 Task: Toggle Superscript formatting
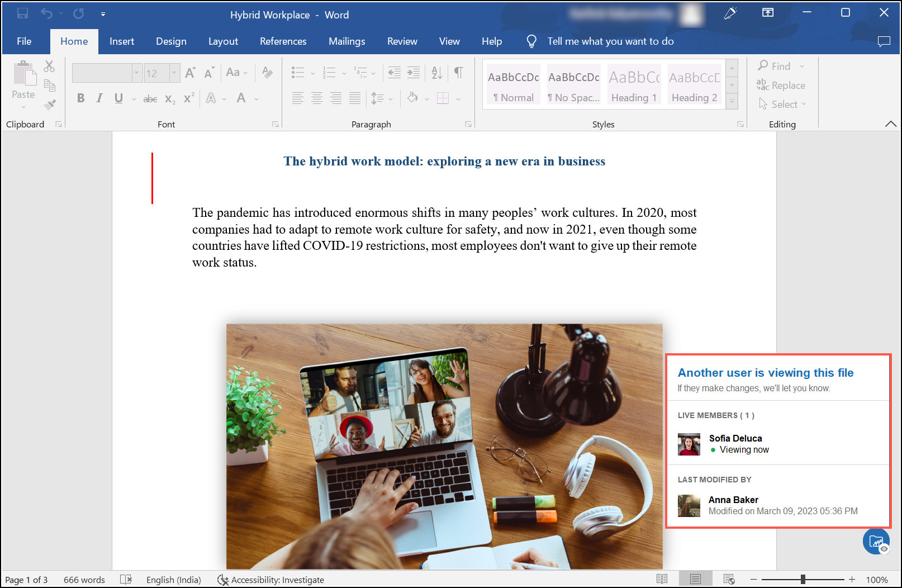click(189, 98)
